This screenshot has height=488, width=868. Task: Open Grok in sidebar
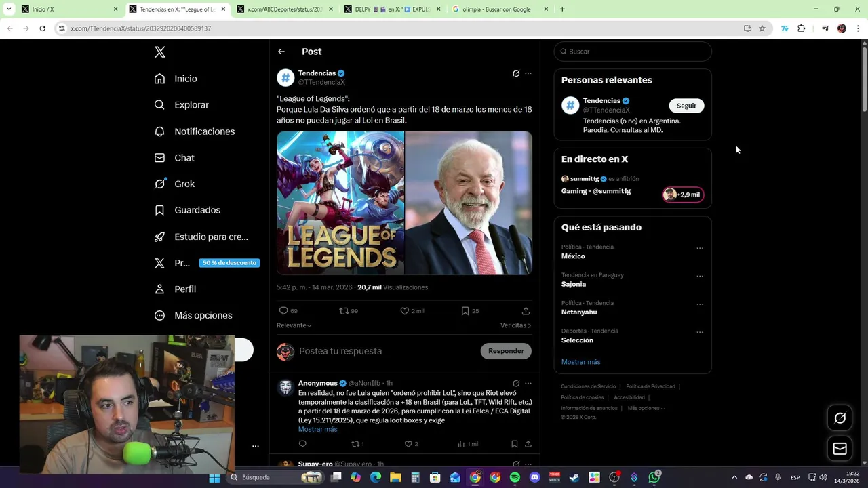pyautogui.click(x=174, y=184)
